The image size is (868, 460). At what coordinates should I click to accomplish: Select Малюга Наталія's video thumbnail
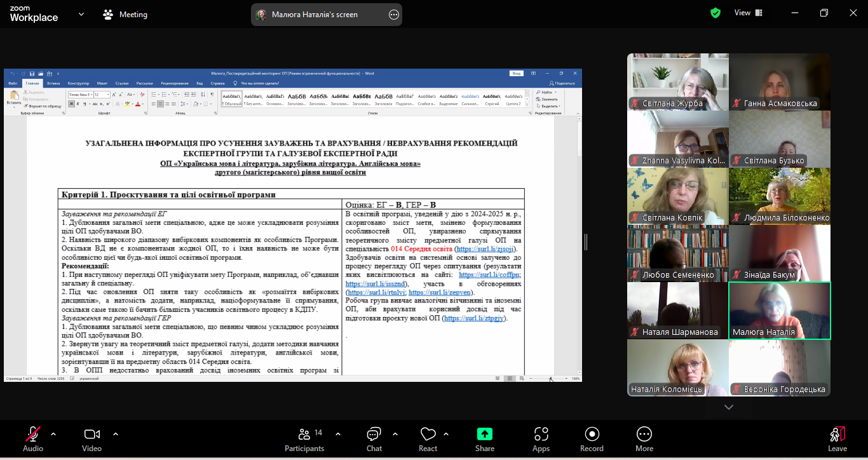pyautogui.click(x=779, y=311)
